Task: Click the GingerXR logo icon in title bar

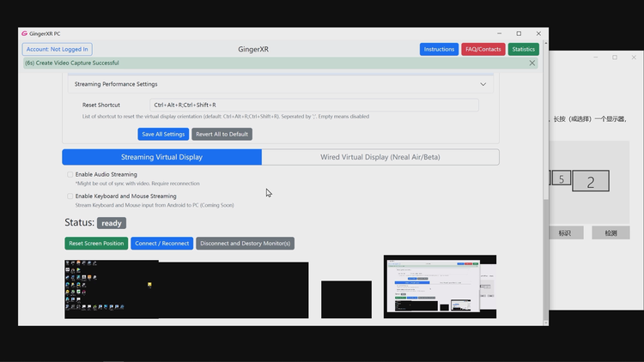Action: tap(24, 33)
